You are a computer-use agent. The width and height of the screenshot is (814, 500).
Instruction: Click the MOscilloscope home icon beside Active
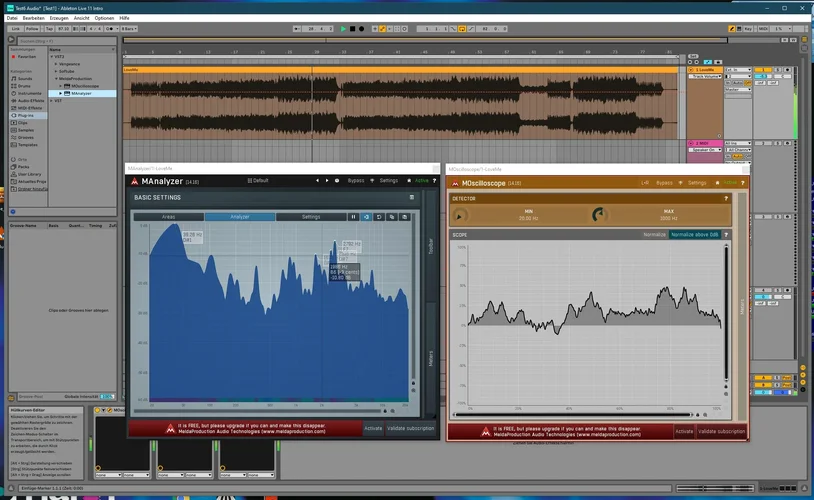(x=717, y=183)
